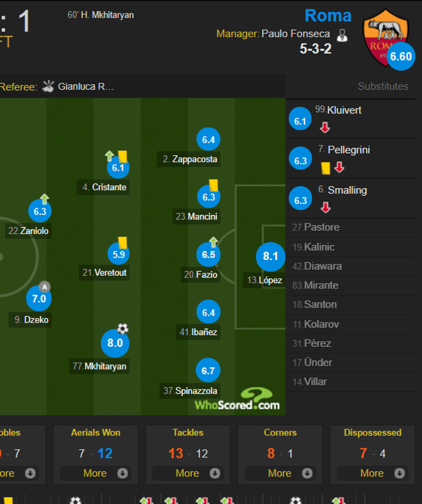Click the goal ball icon above Mkhitaryan

[x=123, y=329]
